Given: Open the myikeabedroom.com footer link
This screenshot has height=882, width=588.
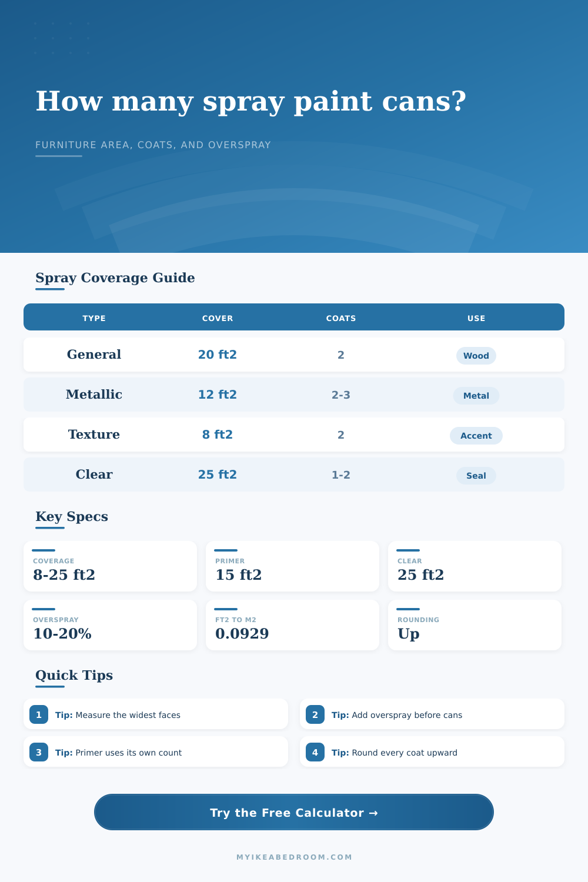Looking at the screenshot, I should 294,857.
